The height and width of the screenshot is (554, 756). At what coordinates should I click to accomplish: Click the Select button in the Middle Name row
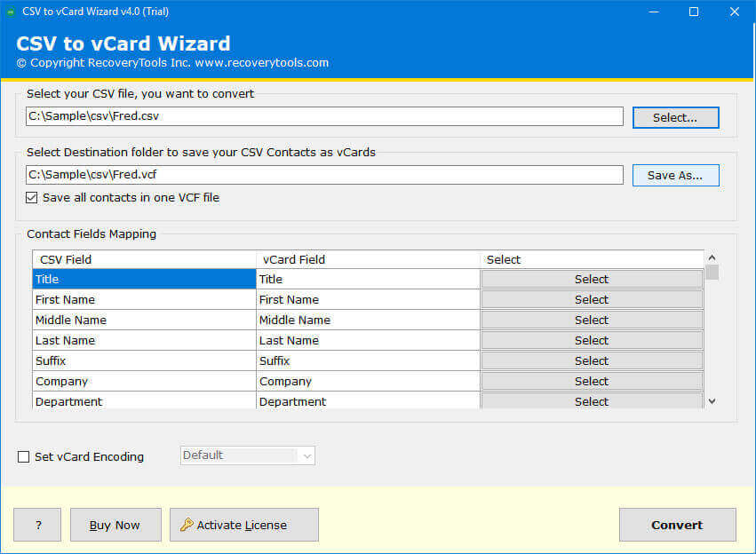[x=592, y=320]
